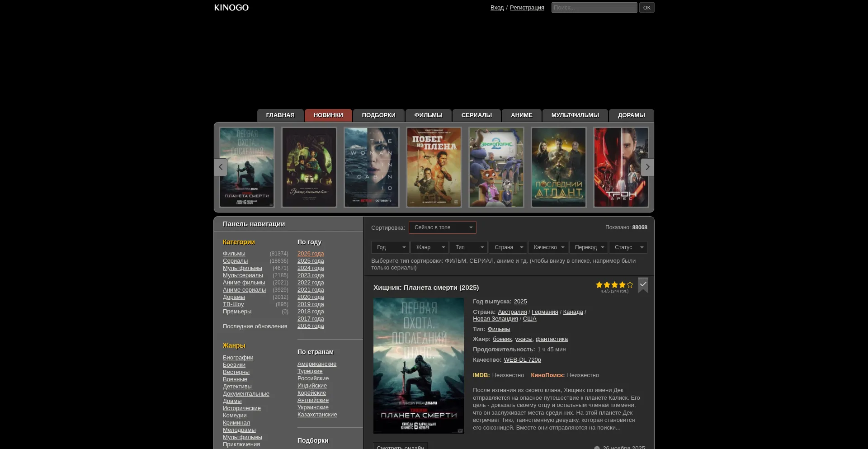Open the 2025 года link
This screenshot has height=449, width=868.
click(x=311, y=261)
